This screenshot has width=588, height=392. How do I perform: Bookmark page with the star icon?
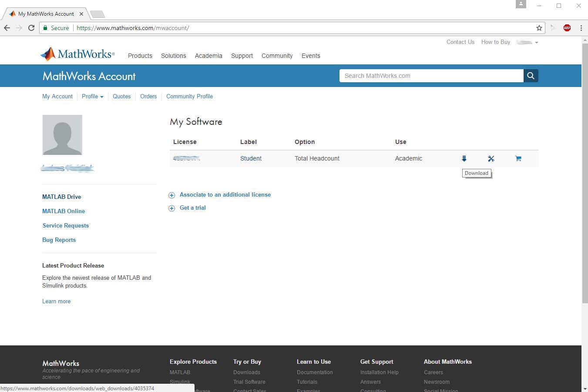[539, 28]
